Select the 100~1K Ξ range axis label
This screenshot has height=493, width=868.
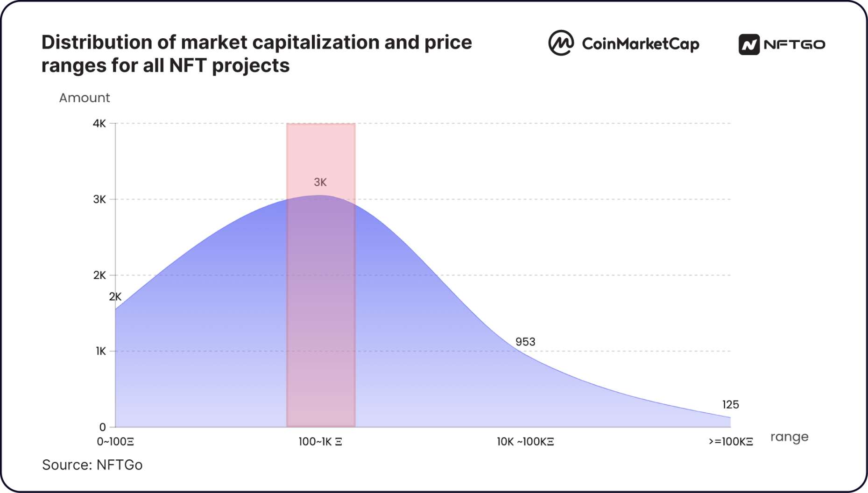[320, 442]
